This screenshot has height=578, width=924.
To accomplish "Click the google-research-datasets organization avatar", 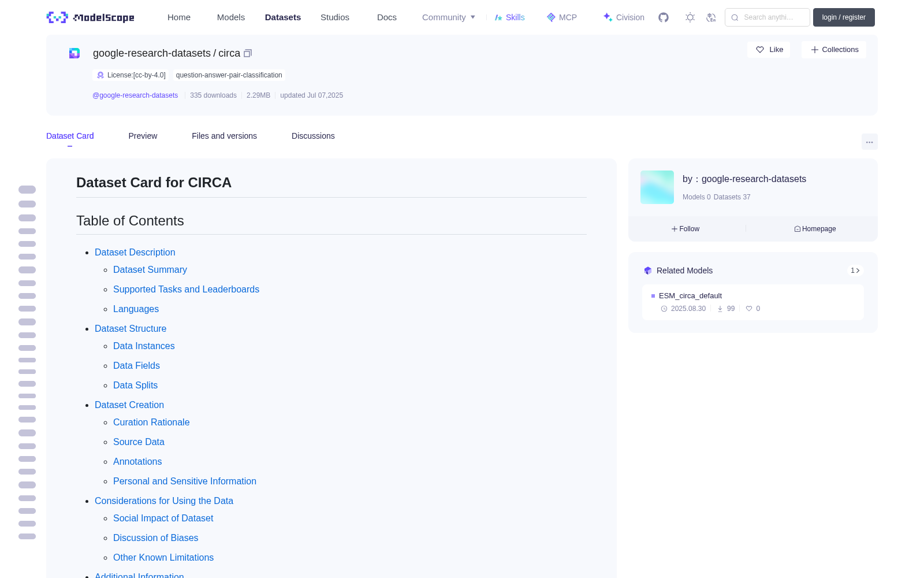I will tap(657, 187).
